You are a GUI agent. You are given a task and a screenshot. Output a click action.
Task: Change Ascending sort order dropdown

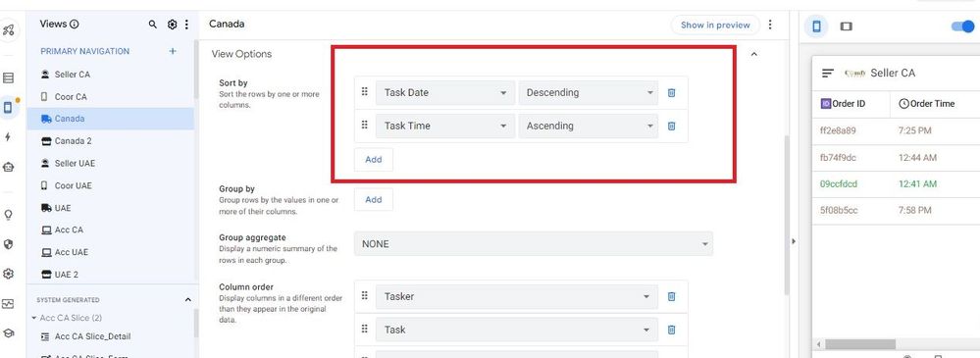point(589,126)
